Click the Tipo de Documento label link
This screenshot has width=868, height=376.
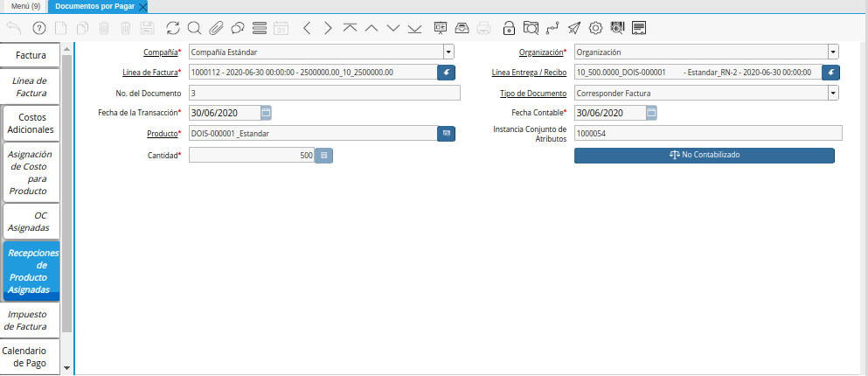click(x=533, y=93)
